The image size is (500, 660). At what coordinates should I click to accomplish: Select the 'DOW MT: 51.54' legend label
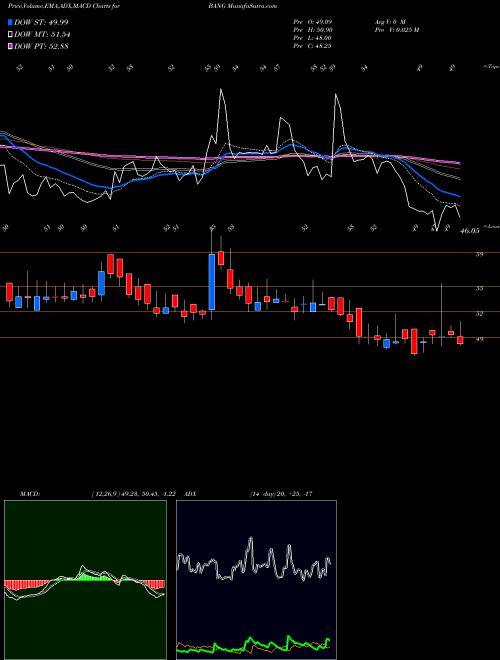point(42,35)
